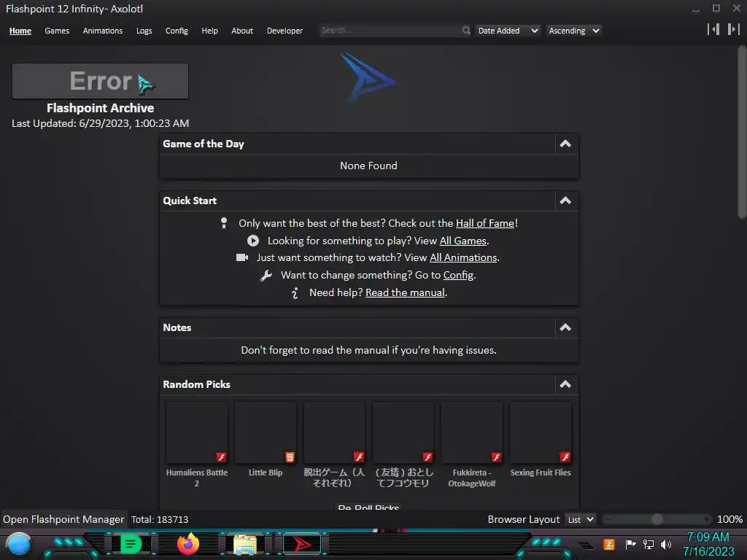Open the Humaliens Battle 2 thumbnail
747x560 pixels.
[x=197, y=432]
